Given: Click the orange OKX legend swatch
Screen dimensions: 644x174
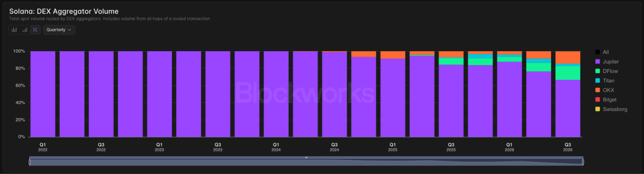Looking at the screenshot, I should (598, 90).
